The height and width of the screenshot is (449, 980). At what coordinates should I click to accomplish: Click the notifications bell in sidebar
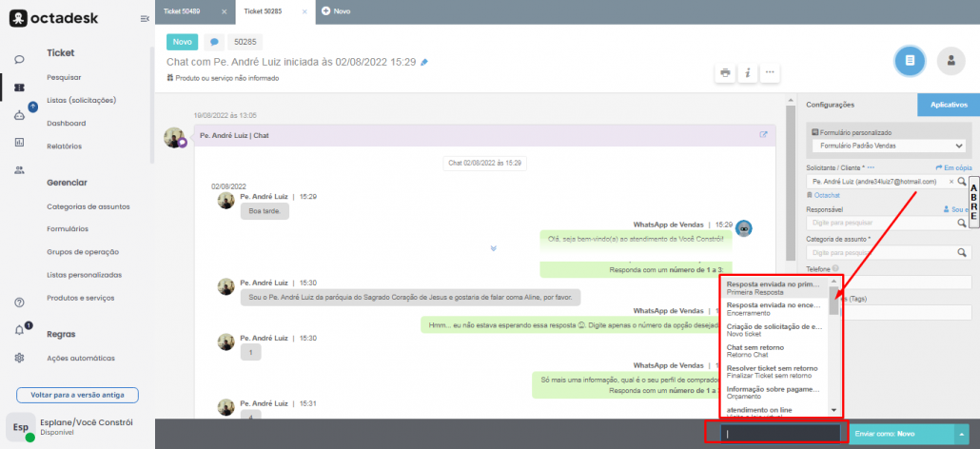click(19, 330)
